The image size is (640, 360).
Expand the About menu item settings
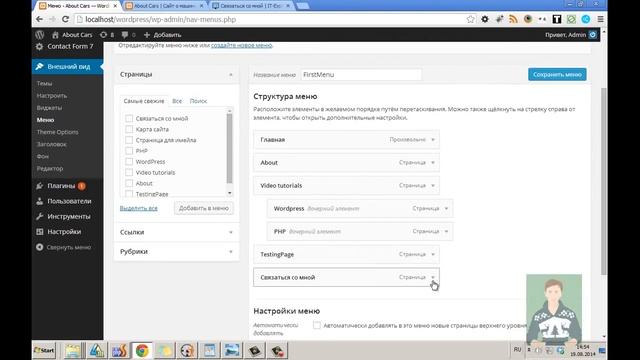coord(433,162)
